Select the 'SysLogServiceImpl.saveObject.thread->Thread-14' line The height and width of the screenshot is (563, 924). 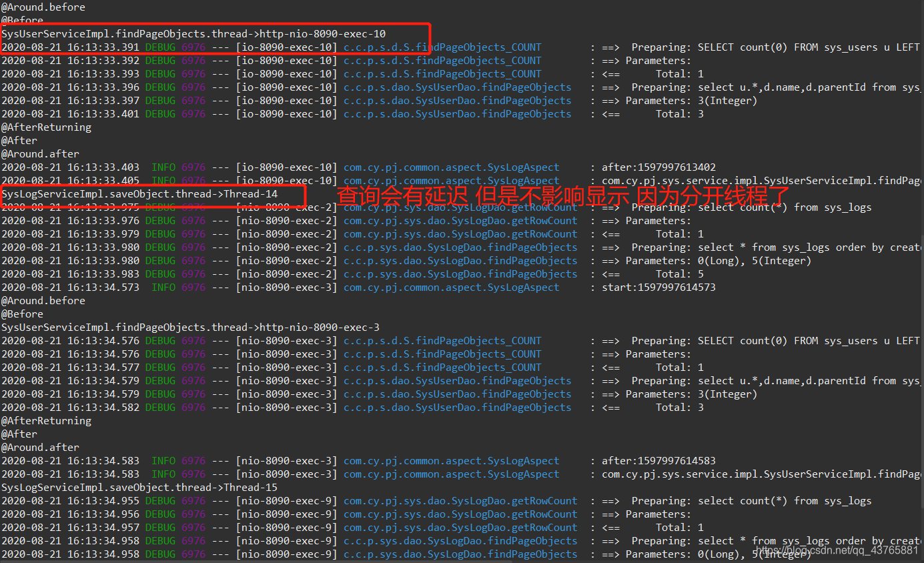(x=139, y=194)
